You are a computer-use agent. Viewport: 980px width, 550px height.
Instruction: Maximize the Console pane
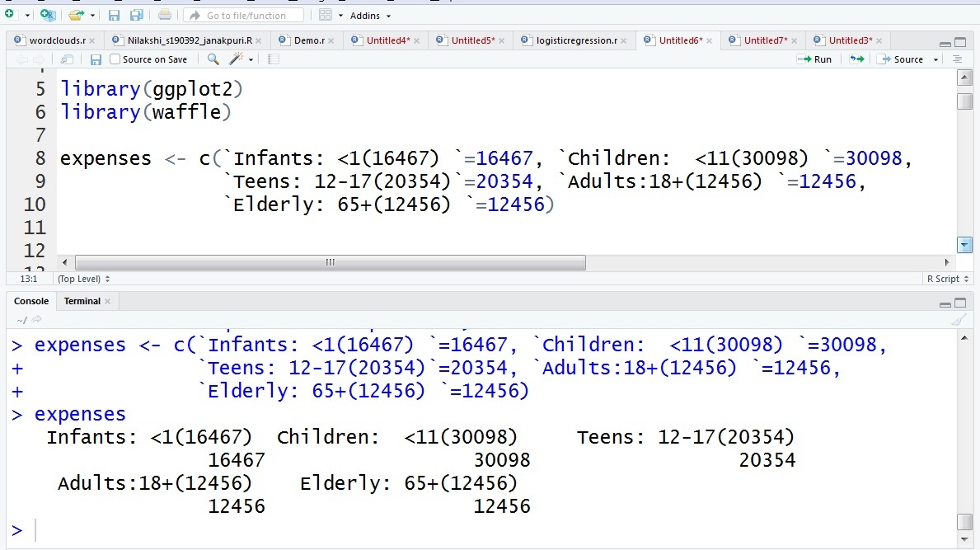pos(960,303)
